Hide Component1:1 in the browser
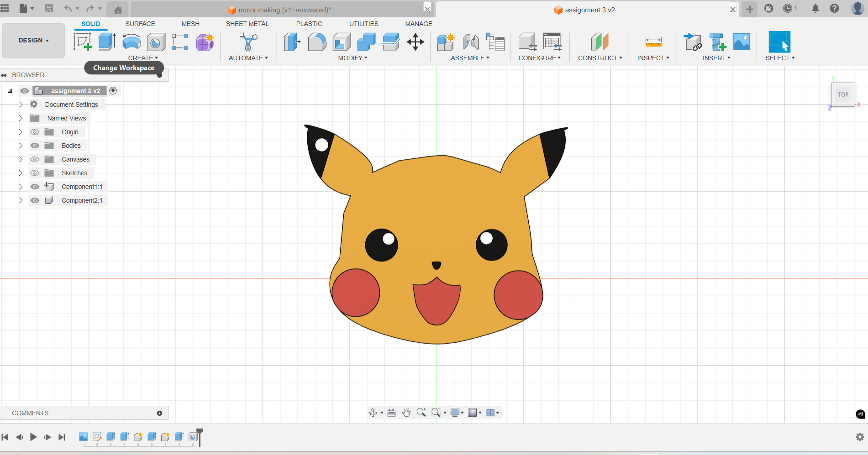The height and width of the screenshot is (455, 868). click(35, 186)
